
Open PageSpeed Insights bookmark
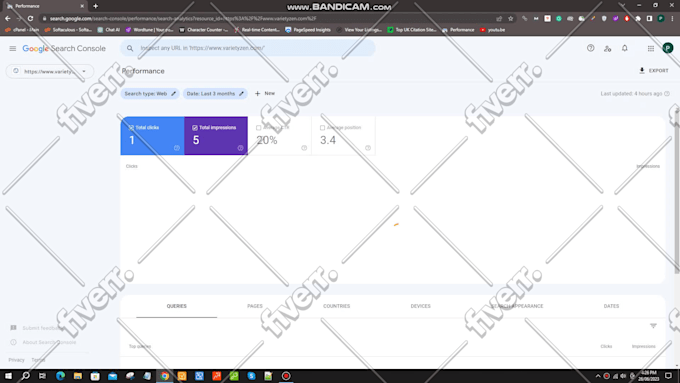click(x=308, y=30)
